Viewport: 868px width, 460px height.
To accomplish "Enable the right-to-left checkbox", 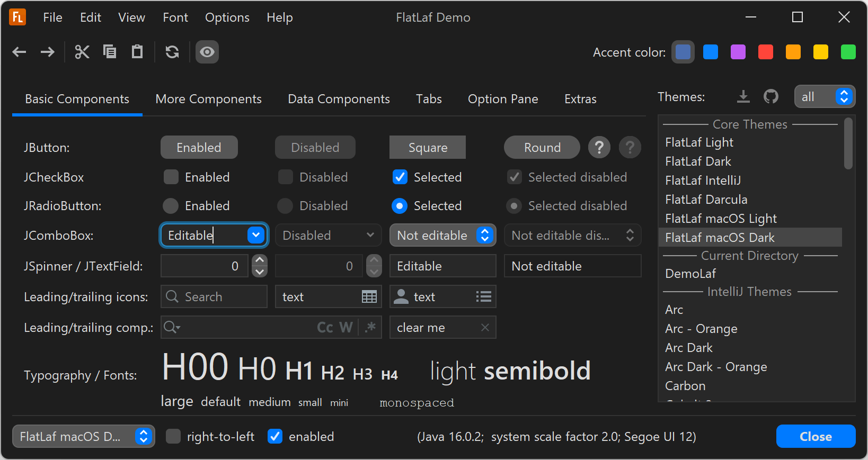I will tap(173, 436).
